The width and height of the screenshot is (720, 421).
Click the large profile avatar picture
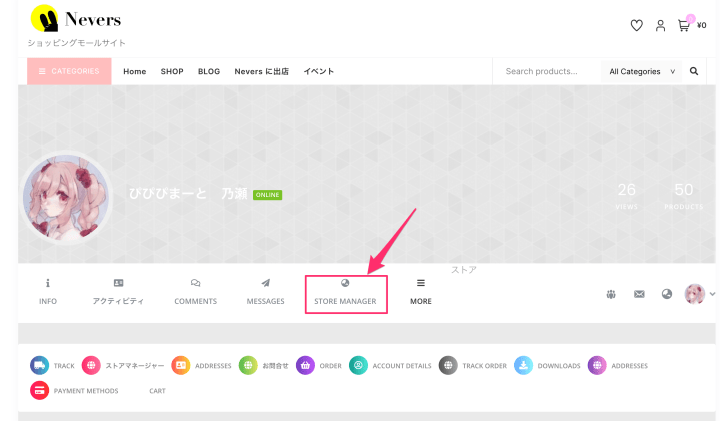(x=66, y=197)
